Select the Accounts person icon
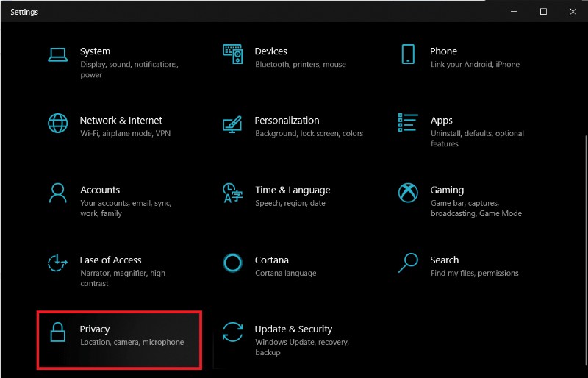Image resolution: width=588 pixels, height=378 pixels. 58,193
